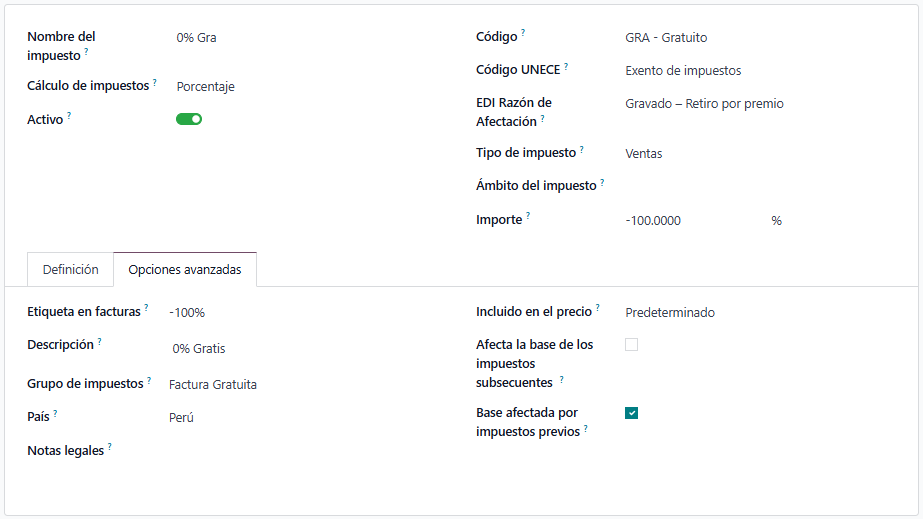923x519 pixels.
Task: Click help icon next to Importe label
Action: [x=528, y=216]
